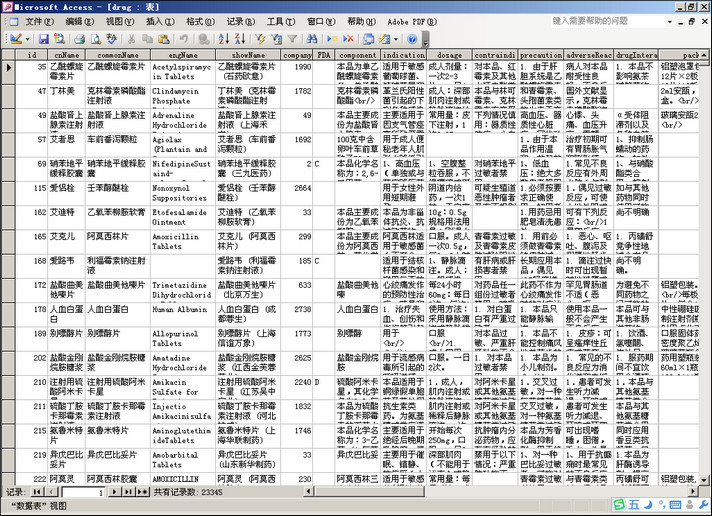Select the engName column header
The height and width of the screenshot is (516, 712).
click(183, 55)
